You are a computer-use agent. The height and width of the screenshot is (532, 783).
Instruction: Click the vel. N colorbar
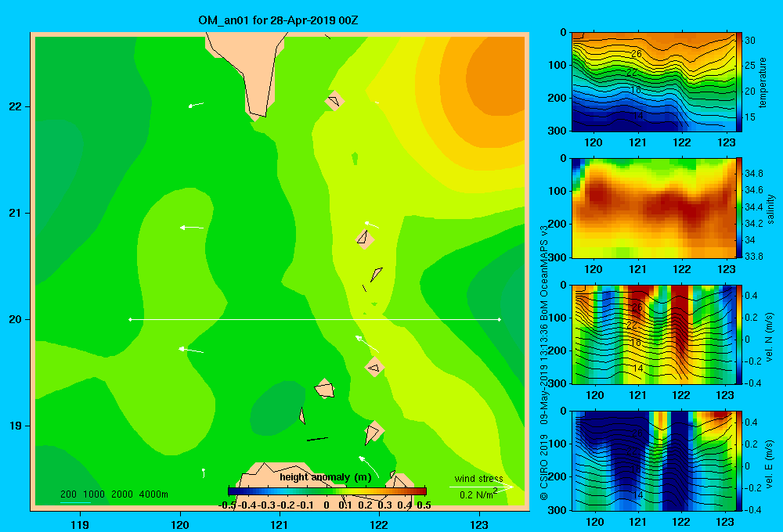pyautogui.click(x=739, y=334)
